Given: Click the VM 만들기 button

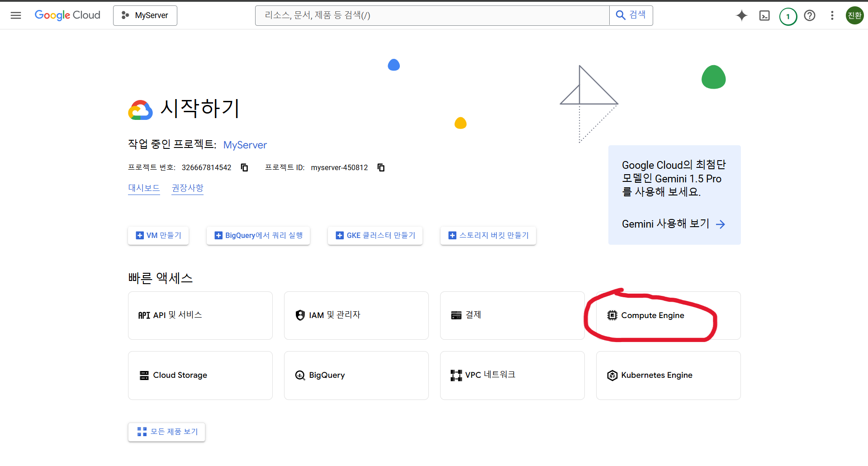Looking at the screenshot, I should [158, 236].
